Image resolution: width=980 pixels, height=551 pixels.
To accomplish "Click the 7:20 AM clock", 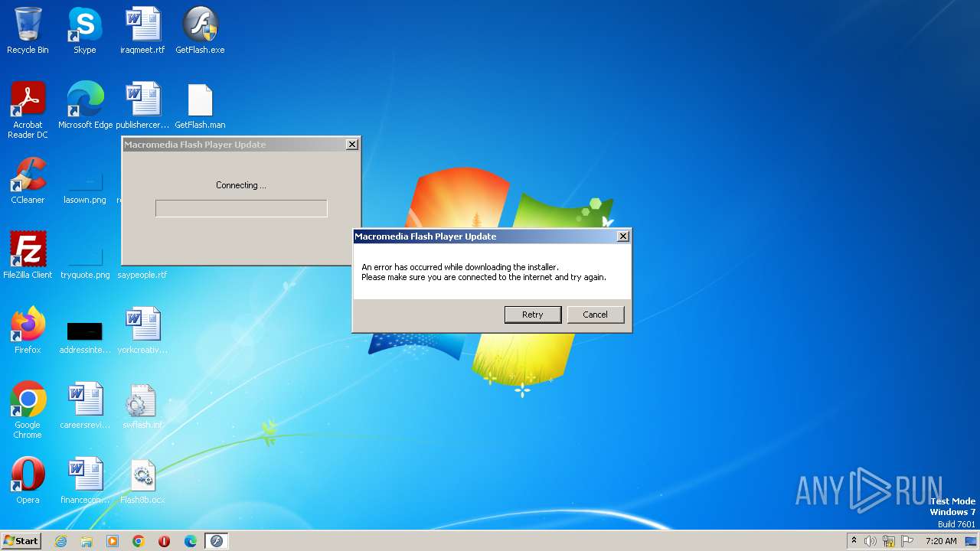I will coord(941,541).
